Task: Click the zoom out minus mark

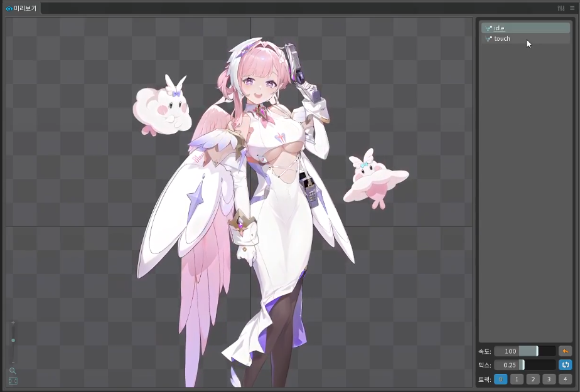Action: [13, 362]
